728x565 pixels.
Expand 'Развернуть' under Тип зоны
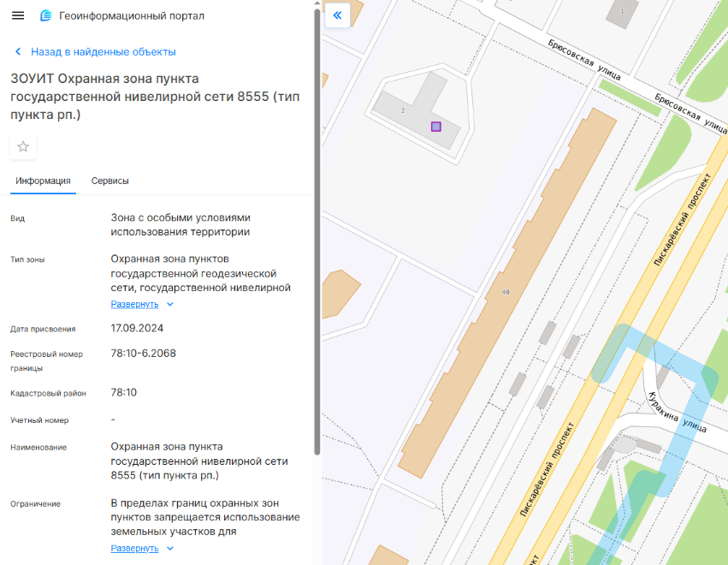tap(134, 304)
